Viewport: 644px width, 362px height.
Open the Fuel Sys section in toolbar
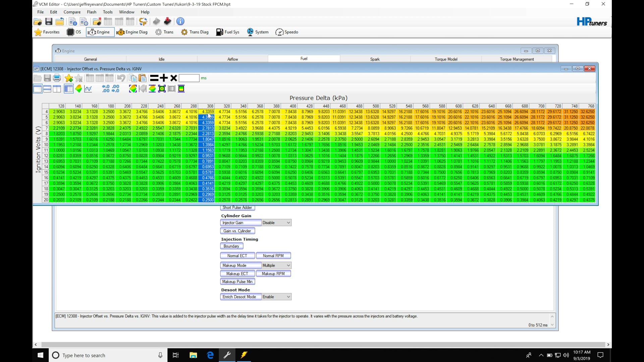click(228, 32)
